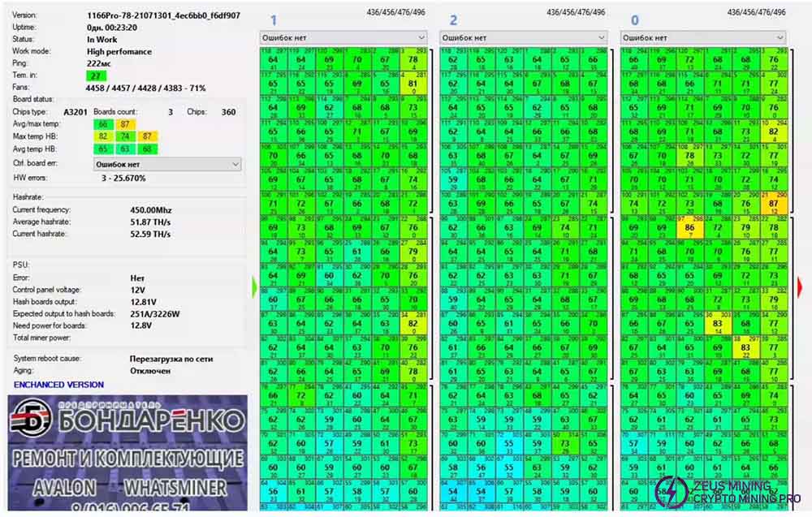Click the green left arrow beside board 1

point(255,286)
